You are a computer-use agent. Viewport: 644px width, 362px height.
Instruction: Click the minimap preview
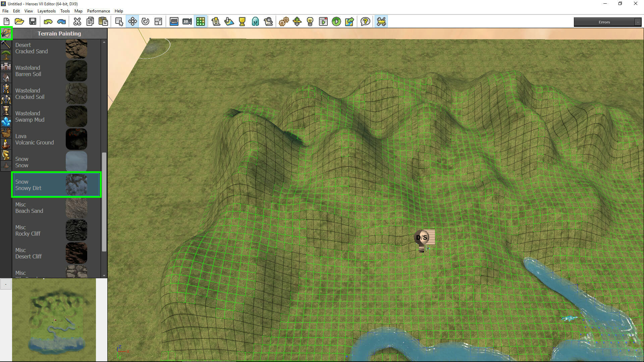click(54, 320)
